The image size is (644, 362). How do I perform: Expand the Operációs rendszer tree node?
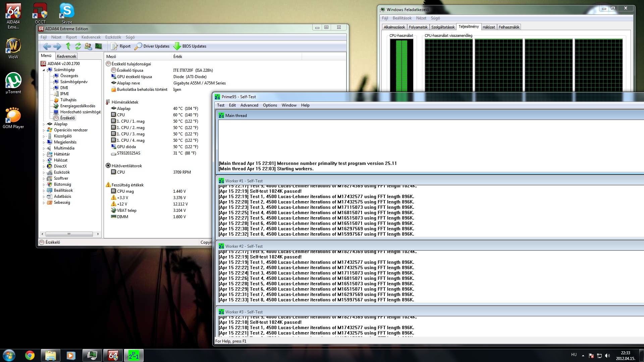pos(44,130)
